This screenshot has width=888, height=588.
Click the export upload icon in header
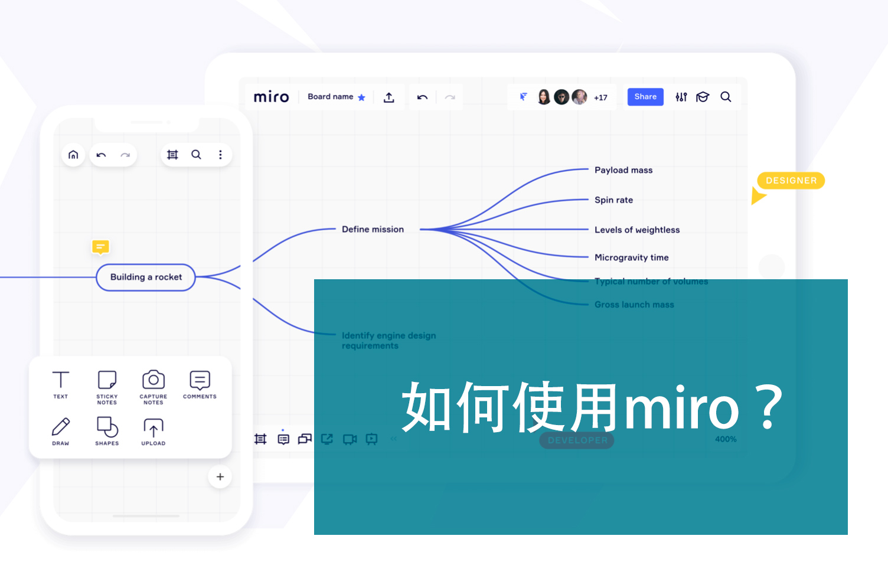[389, 97]
